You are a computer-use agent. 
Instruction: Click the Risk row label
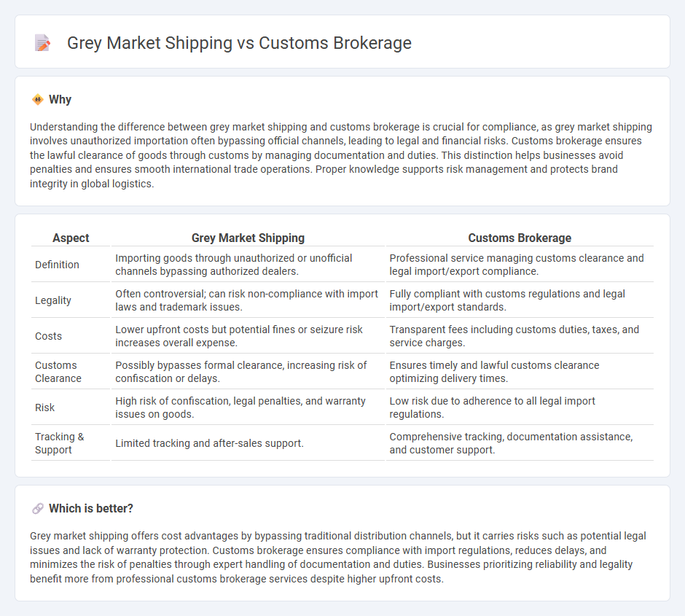(45, 408)
